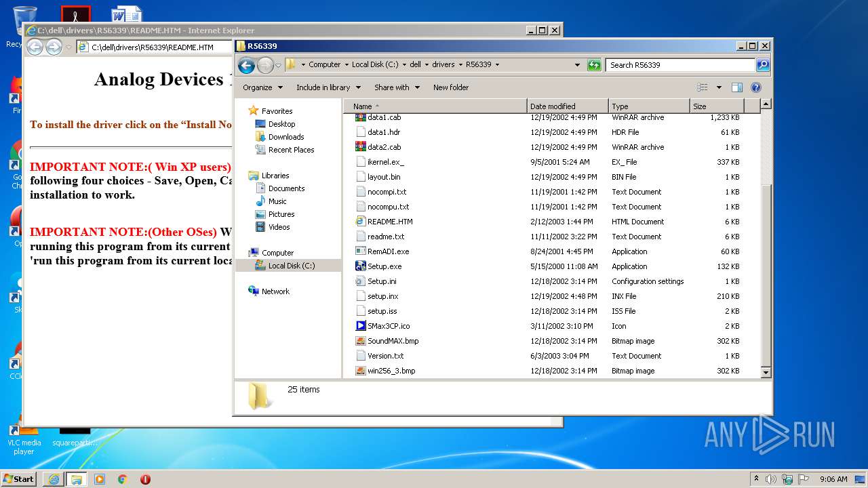868x488 pixels.
Task: Click the file list scroll down arrow
Action: 766,372
